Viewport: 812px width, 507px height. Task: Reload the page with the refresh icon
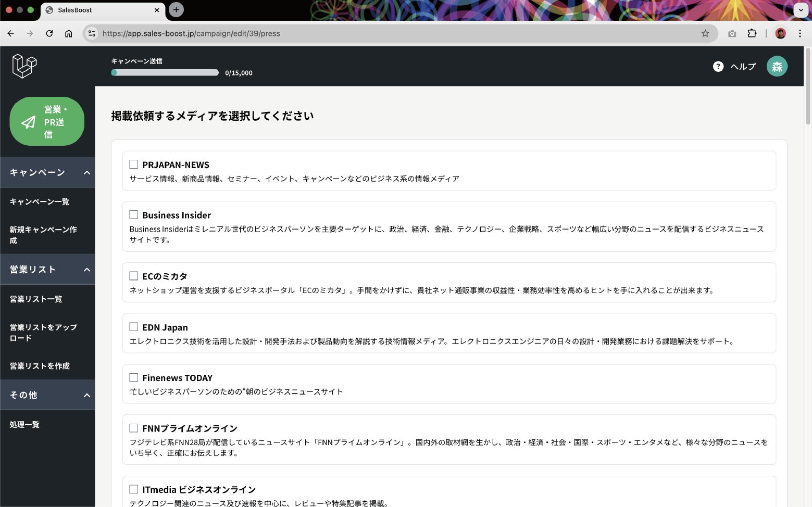(x=49, y=33)
